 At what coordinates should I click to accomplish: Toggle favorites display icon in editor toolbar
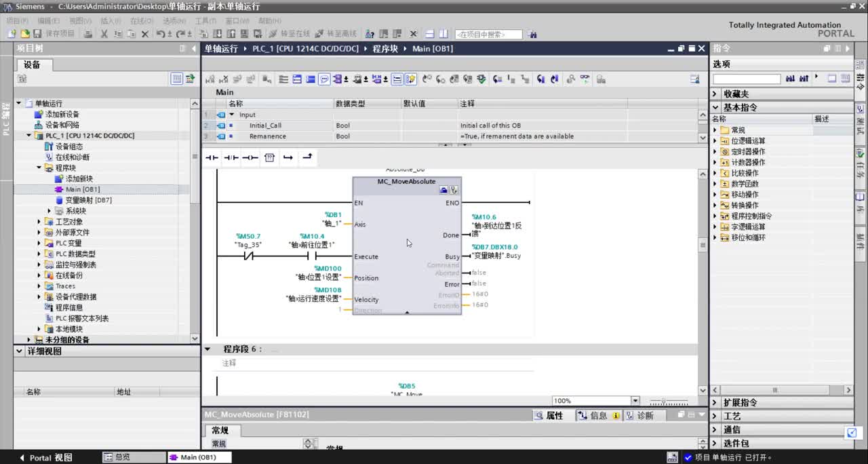click(411, 79)
